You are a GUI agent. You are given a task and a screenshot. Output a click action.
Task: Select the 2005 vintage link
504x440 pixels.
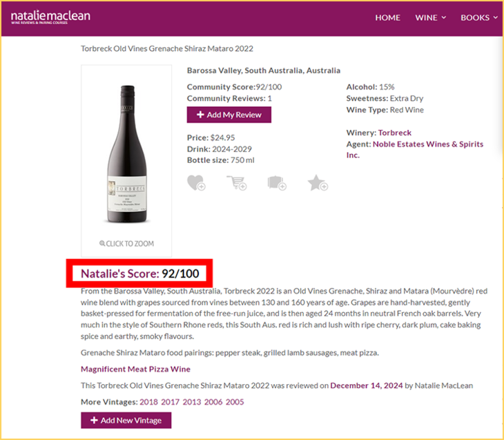click(235, 402)
